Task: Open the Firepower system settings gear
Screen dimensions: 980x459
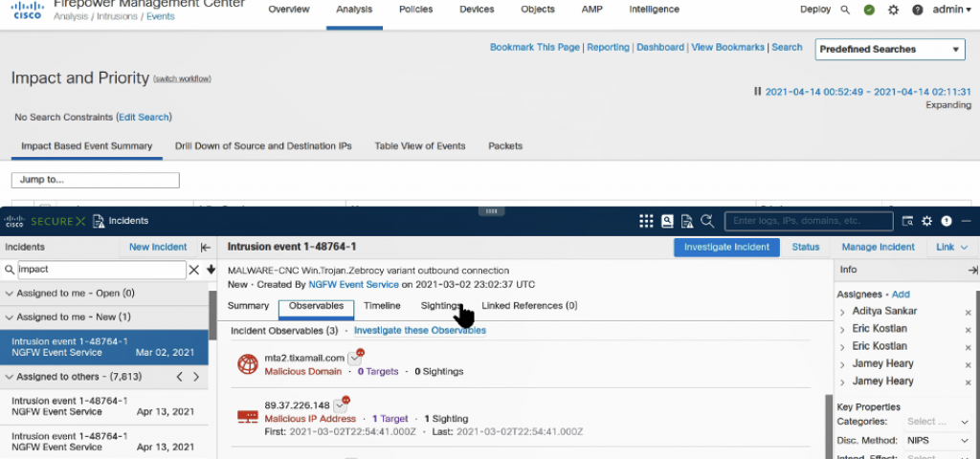Action: pos(893,10)
